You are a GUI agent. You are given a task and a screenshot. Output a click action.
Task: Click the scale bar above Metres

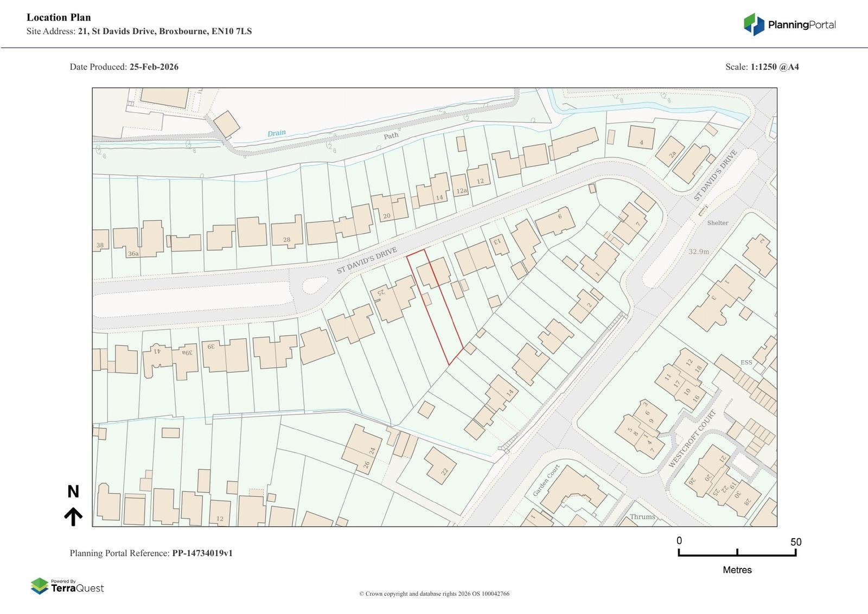coord(737,553)
